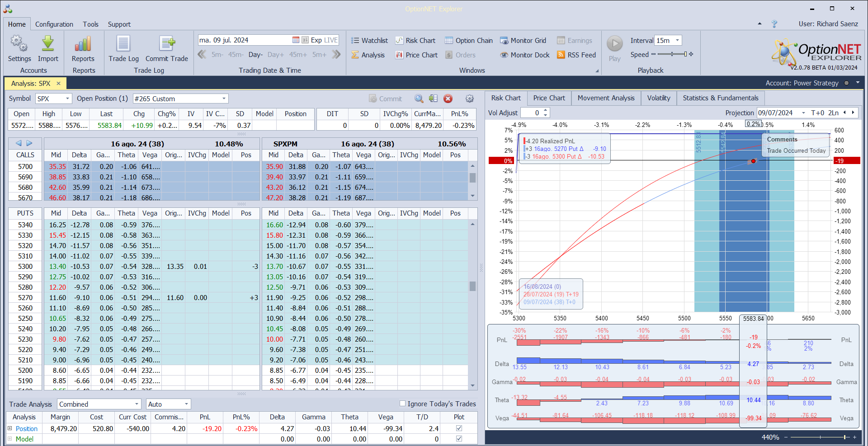Open the Account Power Strategy dropdown arrow
868x446 pixels.
[x=858, y=83]
